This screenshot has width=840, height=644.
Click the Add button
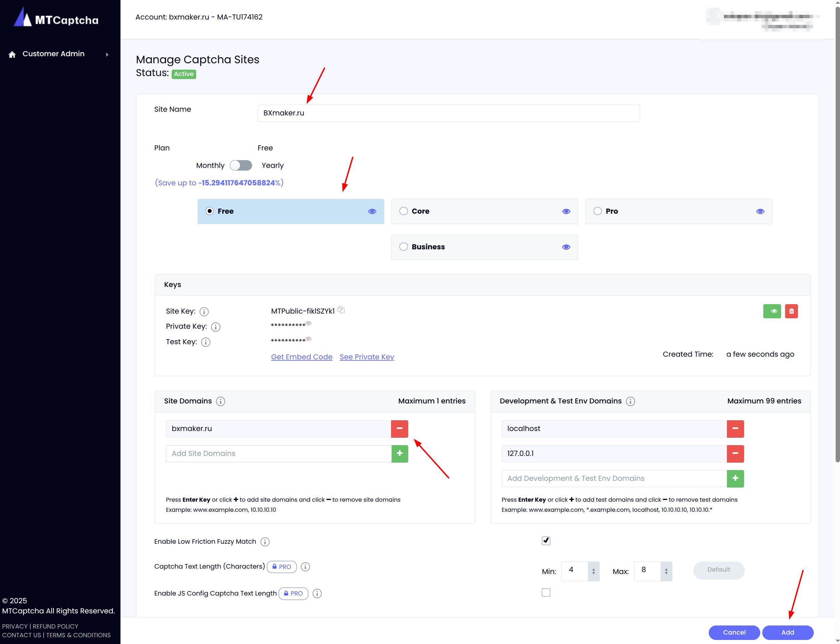tap(787, 633)
